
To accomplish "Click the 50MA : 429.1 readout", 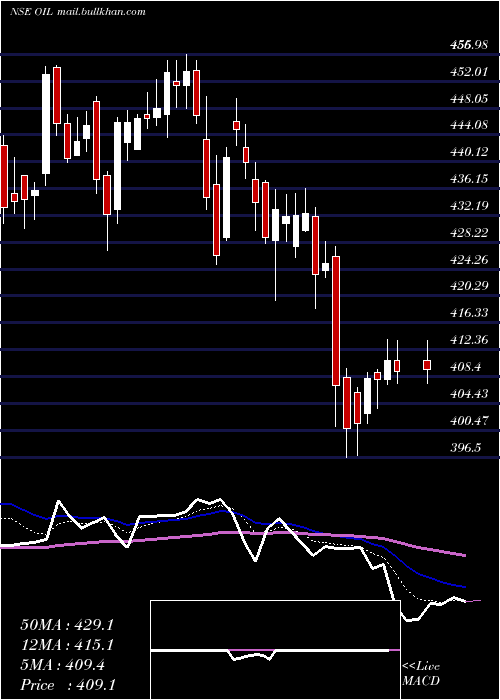I will point(67,625).
